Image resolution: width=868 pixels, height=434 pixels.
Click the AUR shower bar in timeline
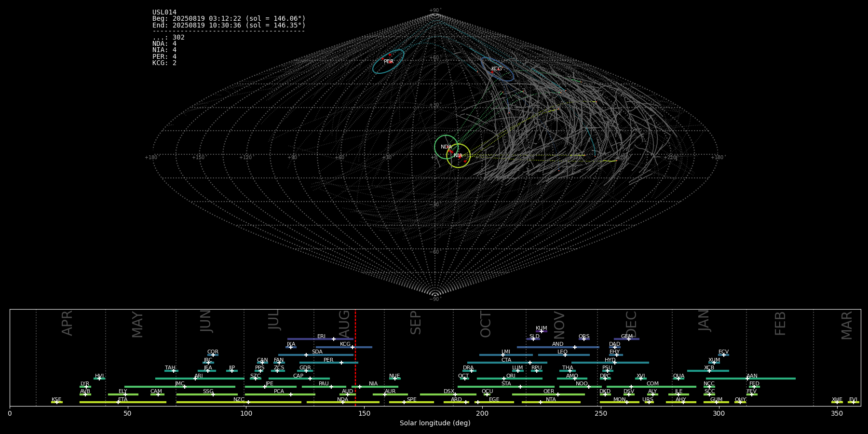[390, 394]
